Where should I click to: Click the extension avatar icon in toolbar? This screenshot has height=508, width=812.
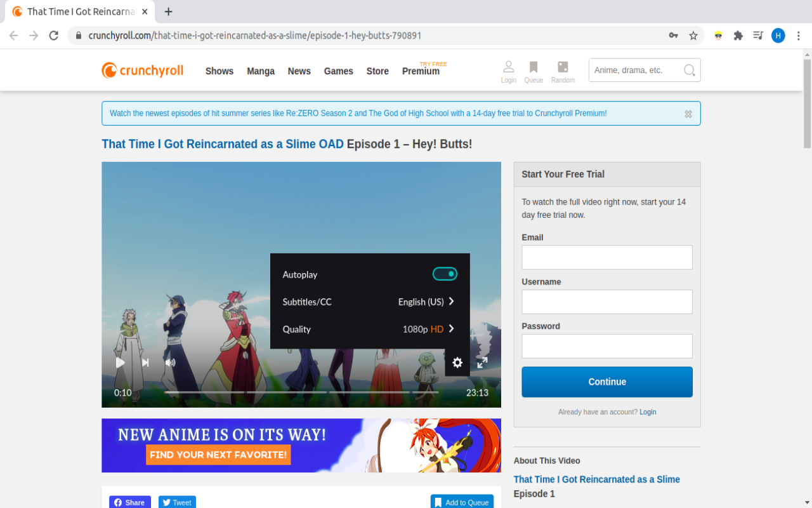(718, 36)
